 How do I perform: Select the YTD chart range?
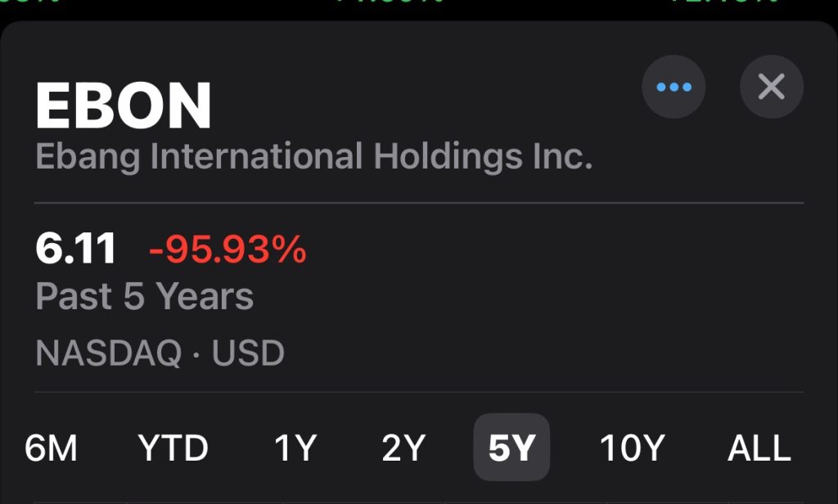tap(173, 448)
